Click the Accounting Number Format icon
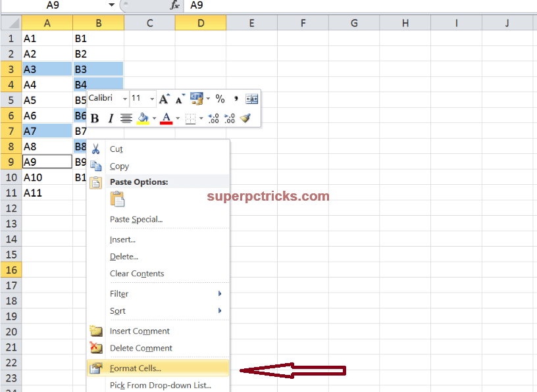 (197, 99)
